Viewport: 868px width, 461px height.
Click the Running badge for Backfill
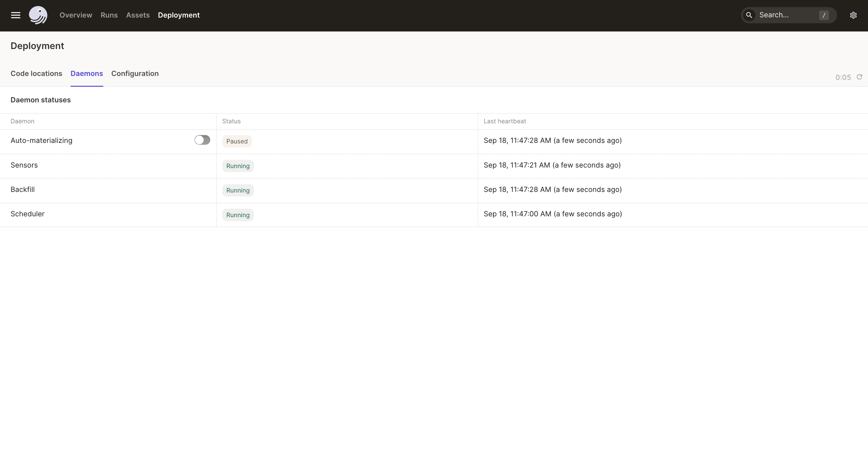pos(237,190)
